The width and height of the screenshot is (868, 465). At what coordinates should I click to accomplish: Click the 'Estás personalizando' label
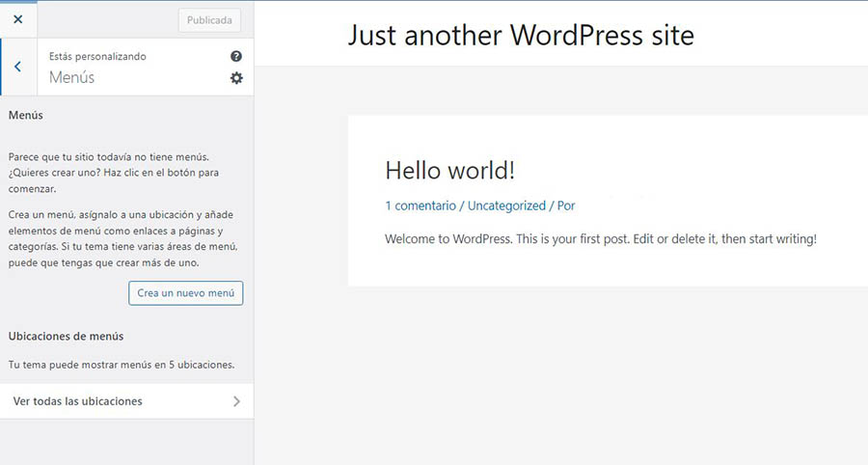click(97, 57)
